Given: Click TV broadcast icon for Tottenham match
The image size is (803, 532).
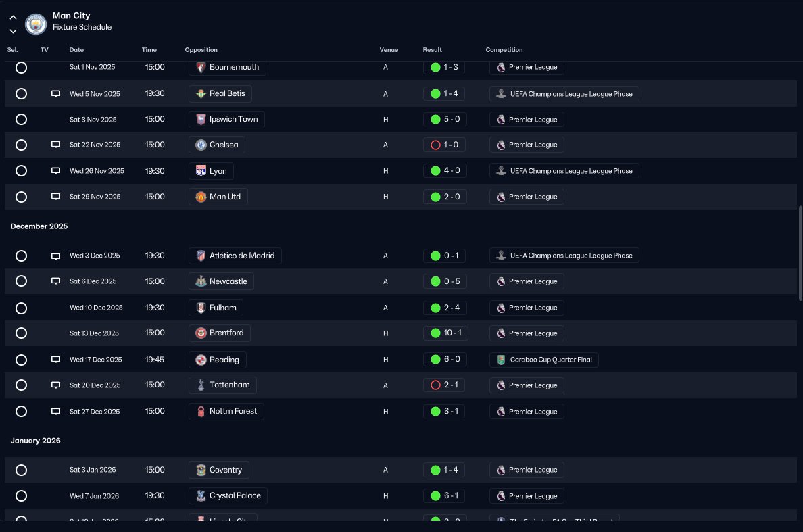Looking at the screenshot, I should pyautogui.click(x=56, y=385).
